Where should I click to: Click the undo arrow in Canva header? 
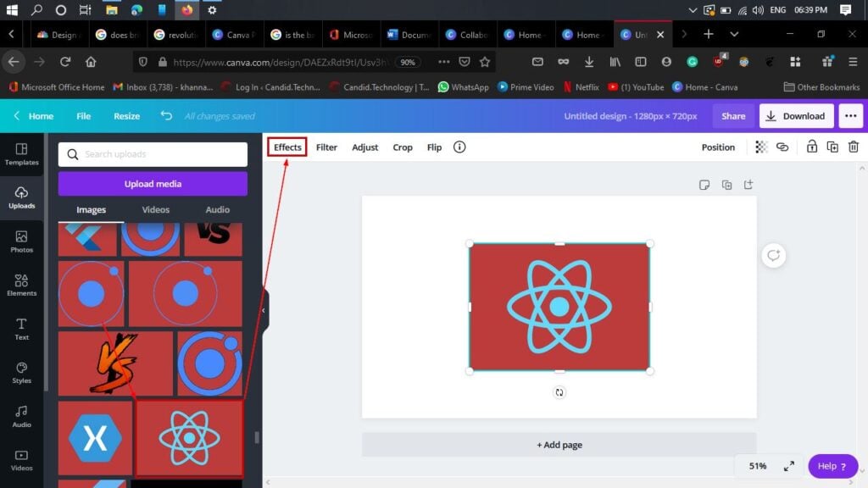point(166,115)
